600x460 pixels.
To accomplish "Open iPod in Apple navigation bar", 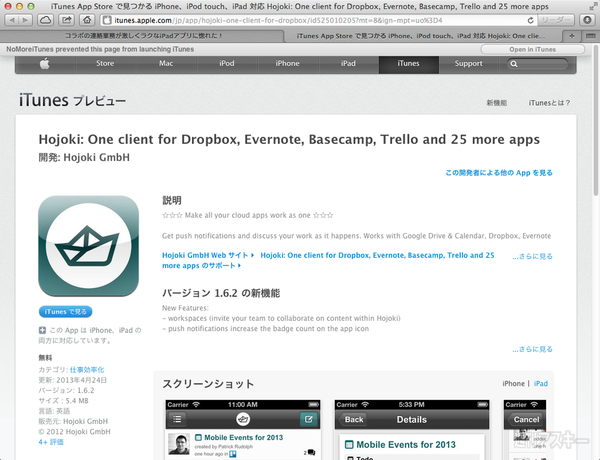I will point(227,64).
